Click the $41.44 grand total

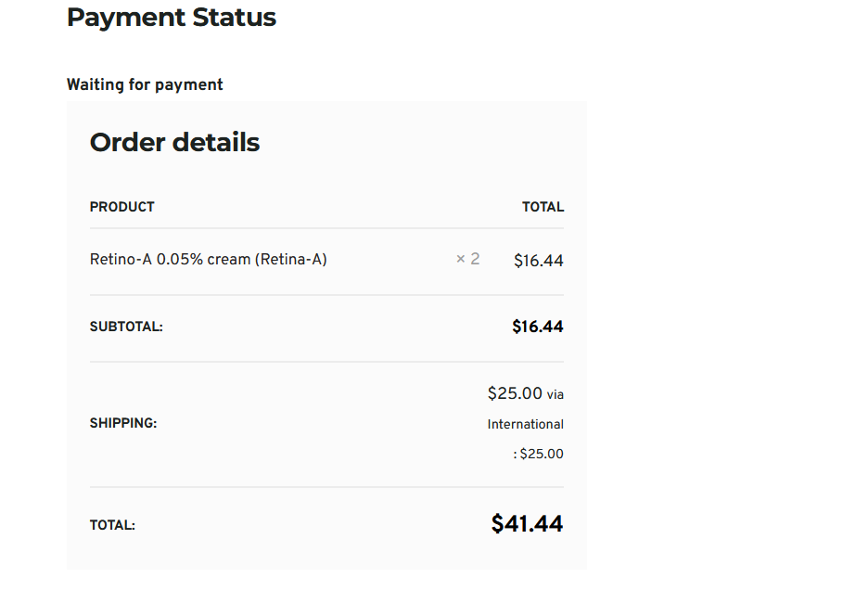click(527, 523)
